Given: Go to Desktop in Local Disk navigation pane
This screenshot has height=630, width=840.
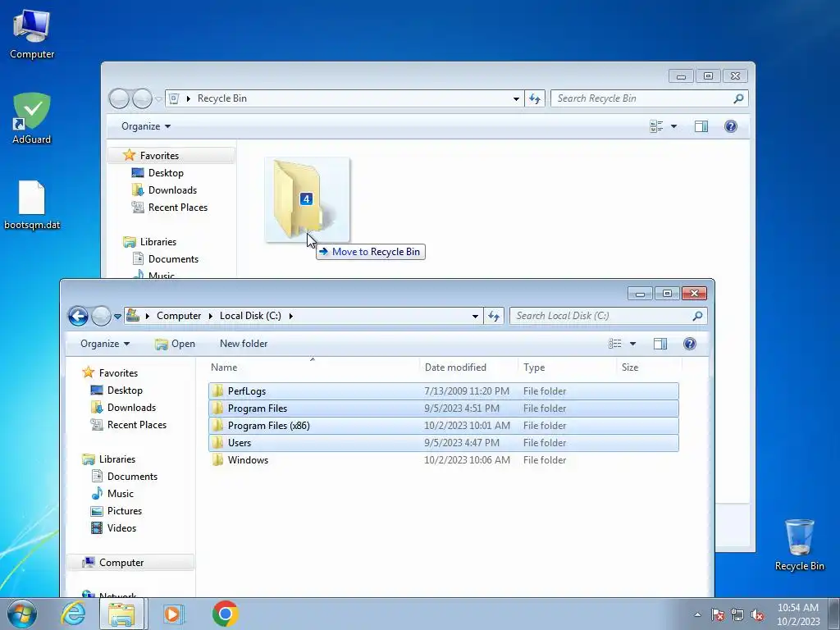Looking at the screenshot, I should tap(125, 390).
